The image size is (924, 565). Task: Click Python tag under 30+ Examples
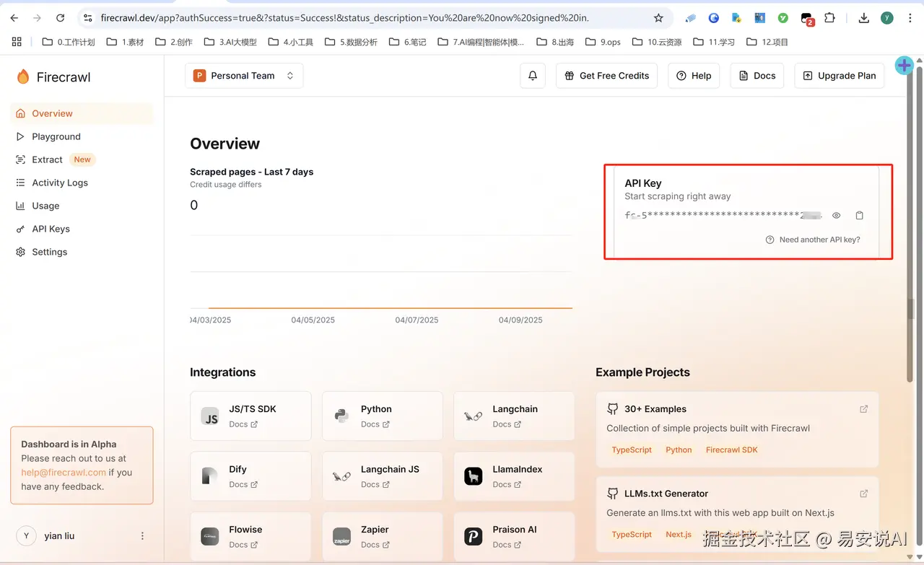(679, 450)
